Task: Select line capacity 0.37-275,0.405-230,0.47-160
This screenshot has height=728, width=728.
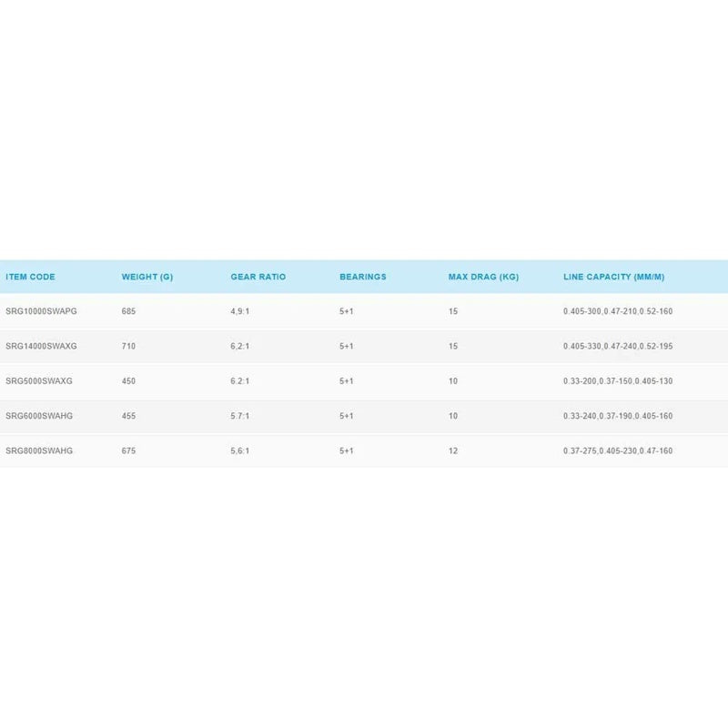Action: click(x=618, y=450)
